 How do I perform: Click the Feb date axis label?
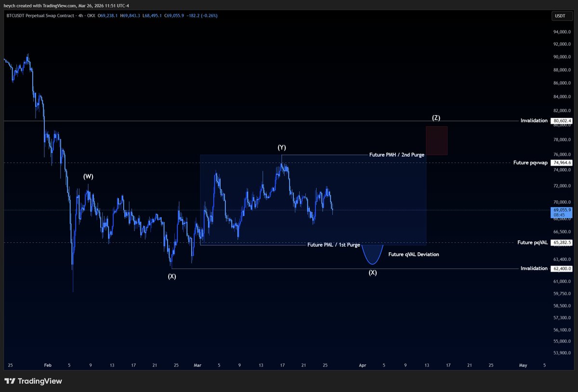pos(47,365)
